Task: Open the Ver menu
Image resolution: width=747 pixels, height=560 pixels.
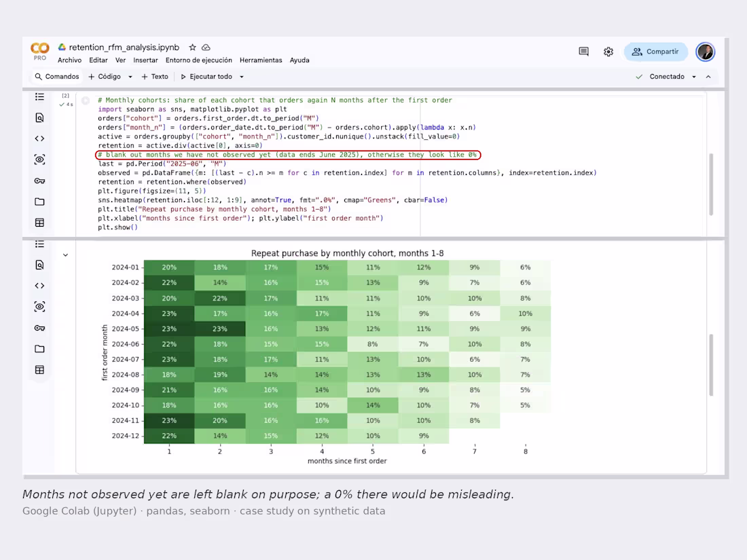Action: 120,60
